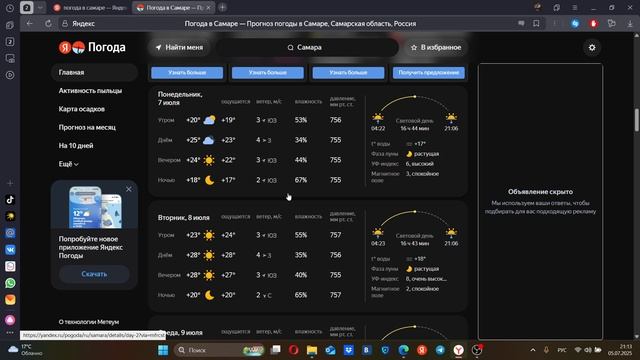Bookmark the page via bookmark icon

coord(536,24)
